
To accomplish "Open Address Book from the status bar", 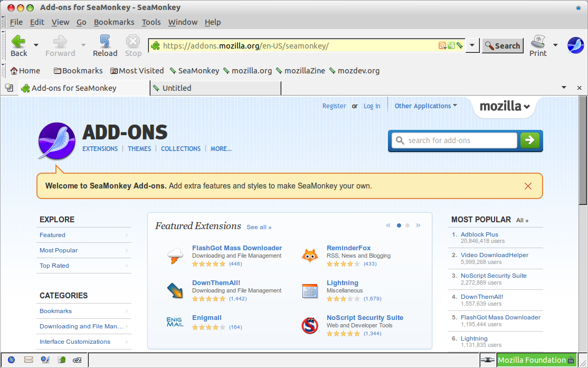I will coord(62,360).
